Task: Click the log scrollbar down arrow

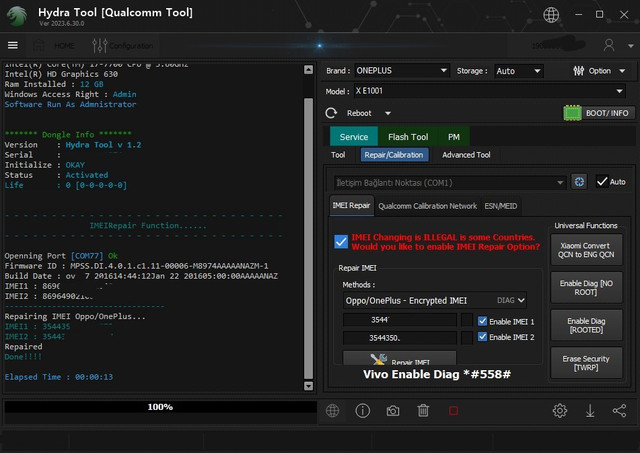Action: 308,386
